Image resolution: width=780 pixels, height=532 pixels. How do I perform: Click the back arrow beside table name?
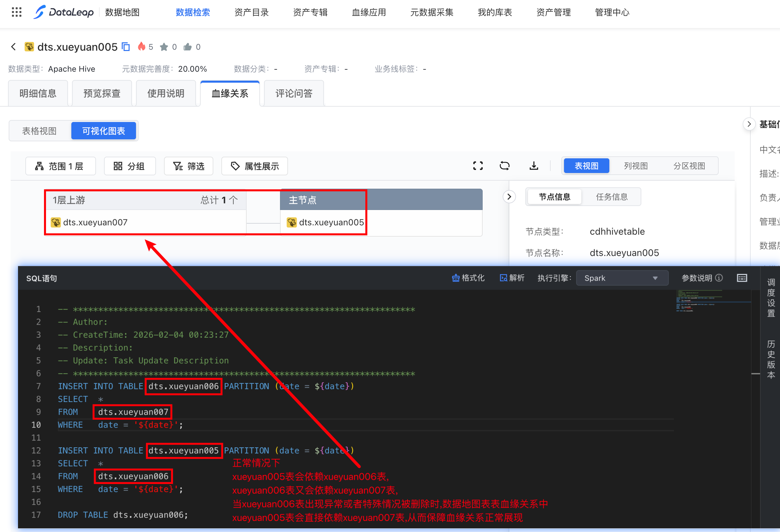pos(13,47)
